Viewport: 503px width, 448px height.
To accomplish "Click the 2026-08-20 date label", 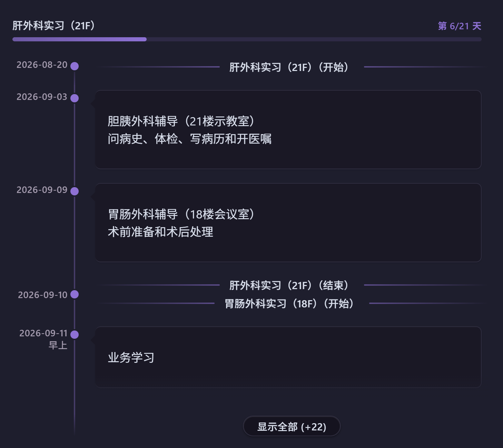I will 42,65.
